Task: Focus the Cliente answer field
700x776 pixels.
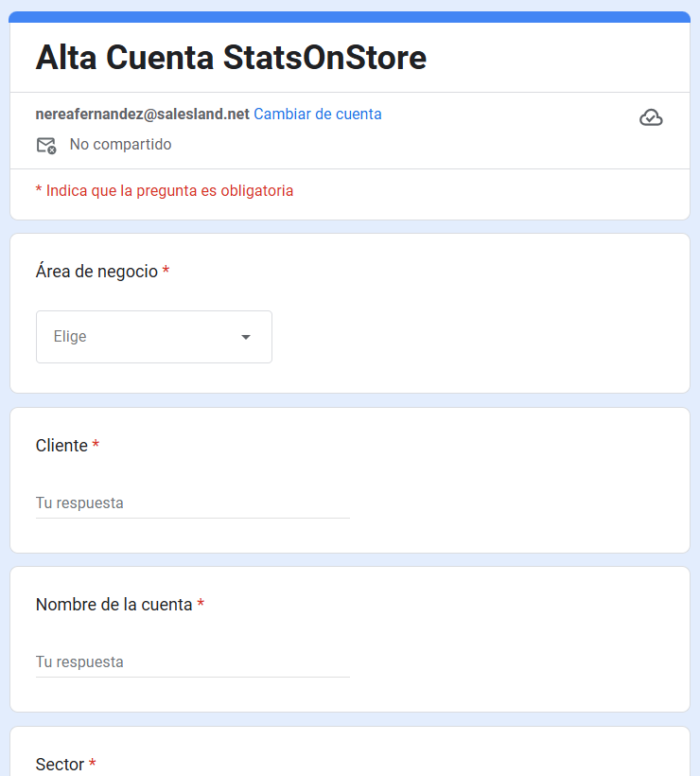Action: pyautogui.click(x=193, y=503)
